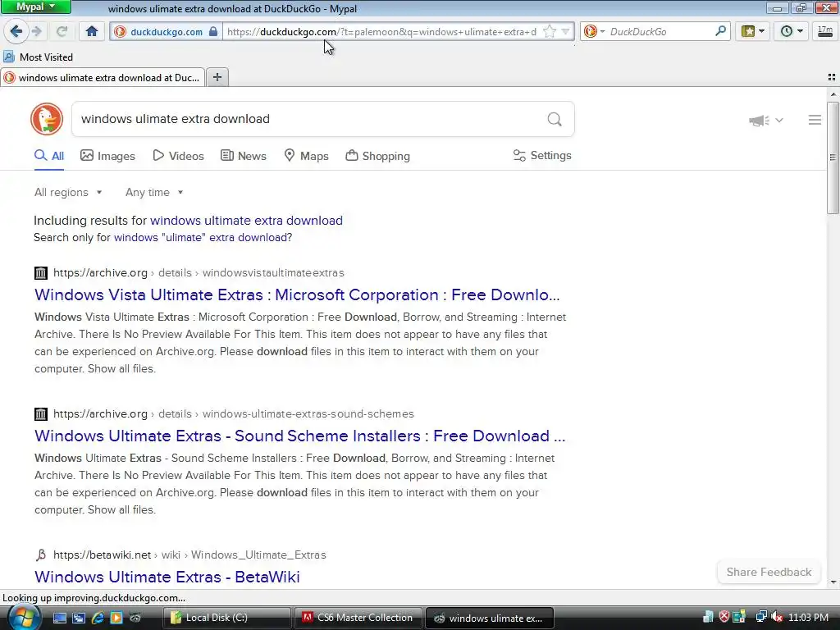Image resolution: width=840 pixels, height=630 pixels.
Task: Reload the current page
Action: pos(62,32)
